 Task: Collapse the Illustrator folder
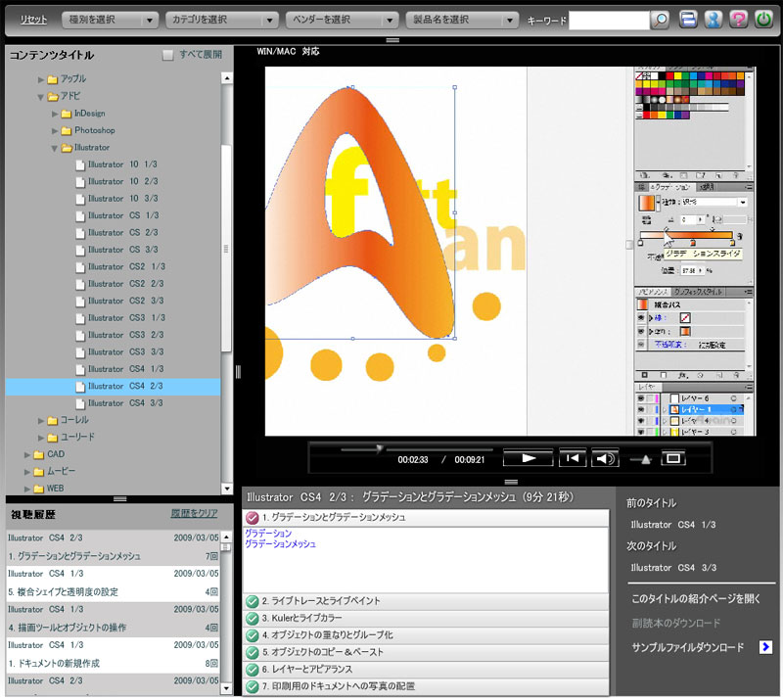[x=55, y=148]
